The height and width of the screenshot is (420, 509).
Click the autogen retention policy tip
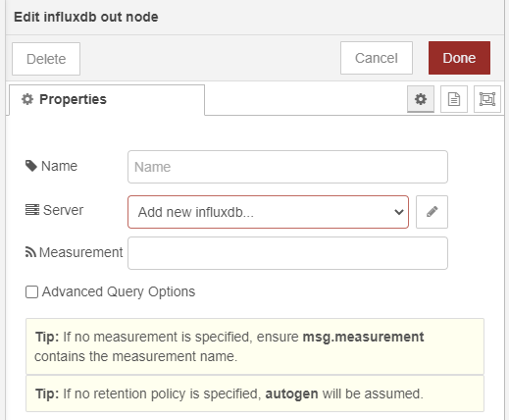255,394
